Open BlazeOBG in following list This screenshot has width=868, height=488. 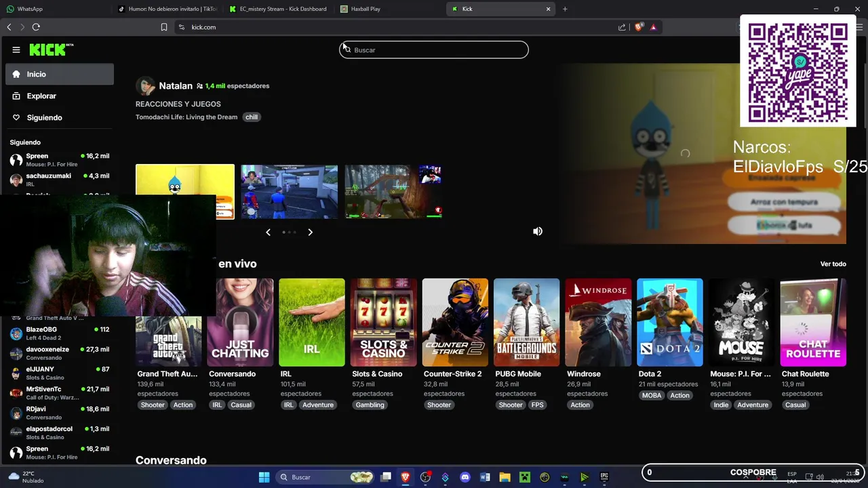point(60,333)
